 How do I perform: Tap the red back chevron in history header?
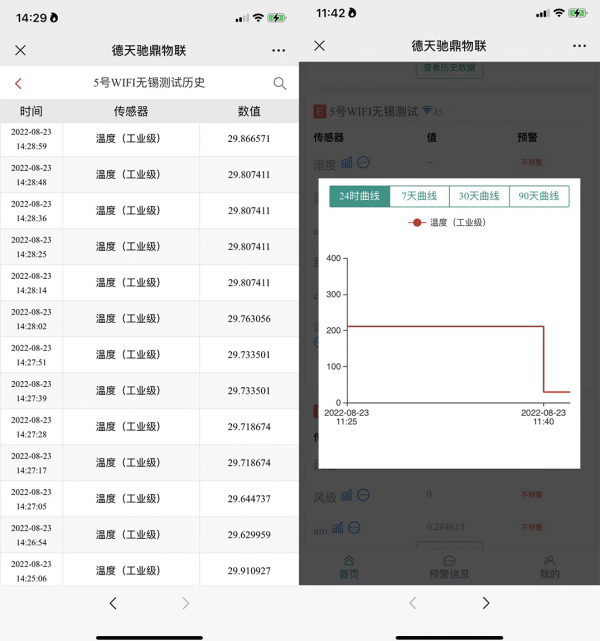point(18,83)
